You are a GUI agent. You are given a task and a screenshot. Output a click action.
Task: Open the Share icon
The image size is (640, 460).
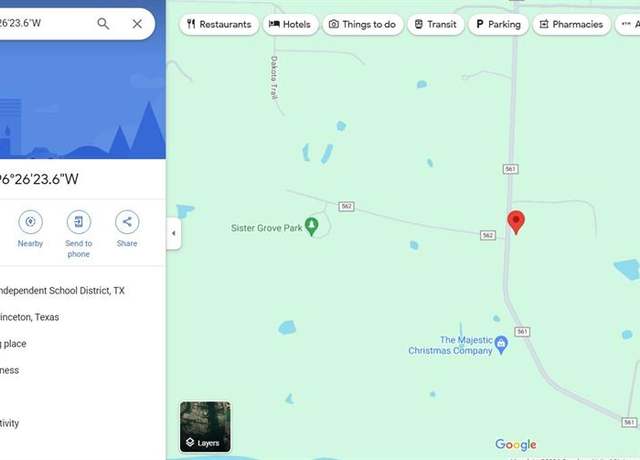pos(127,222)
